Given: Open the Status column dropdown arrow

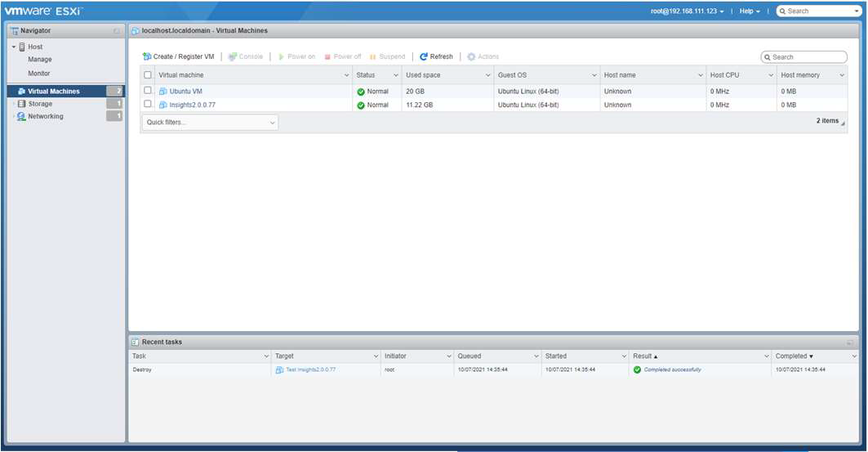Looking at the screenshot, I should point(396,75).
